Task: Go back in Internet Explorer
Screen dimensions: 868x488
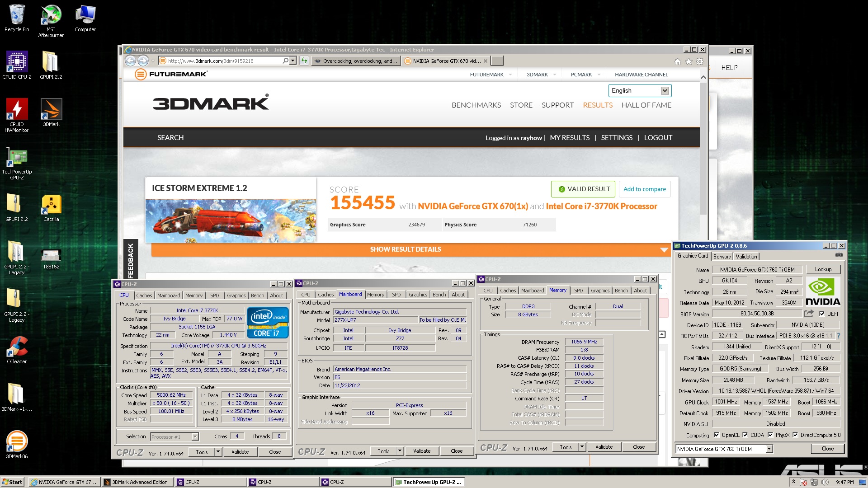Action: coord(130,61)
